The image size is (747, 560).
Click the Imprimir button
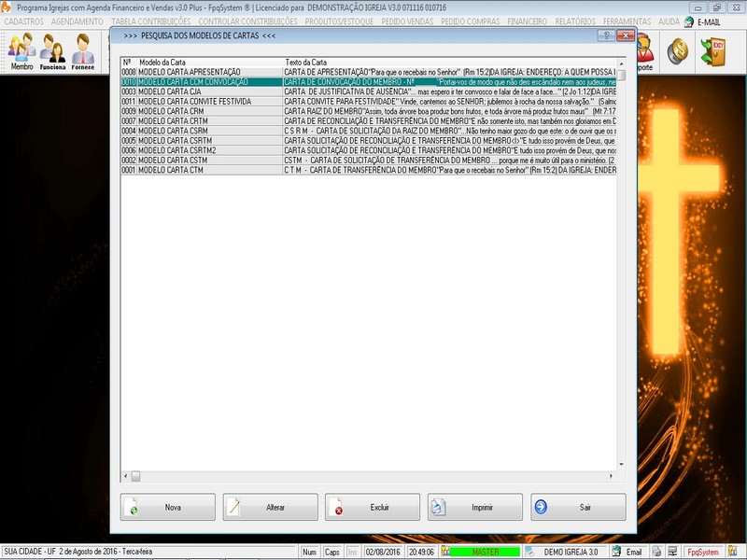coord(475,507)
